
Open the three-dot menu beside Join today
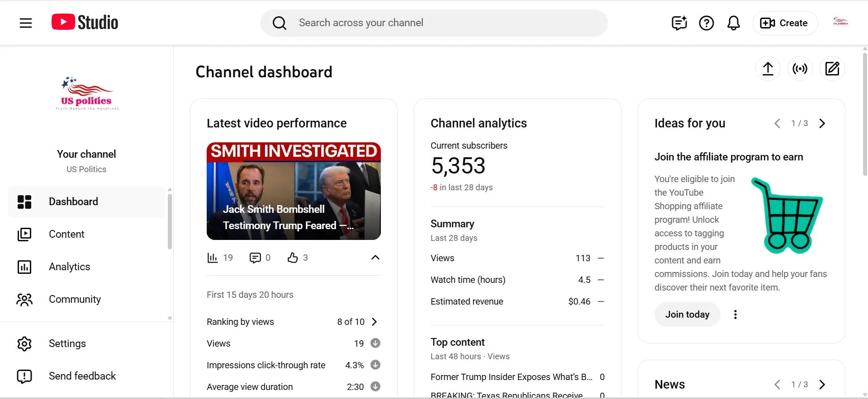pos(735,315)
